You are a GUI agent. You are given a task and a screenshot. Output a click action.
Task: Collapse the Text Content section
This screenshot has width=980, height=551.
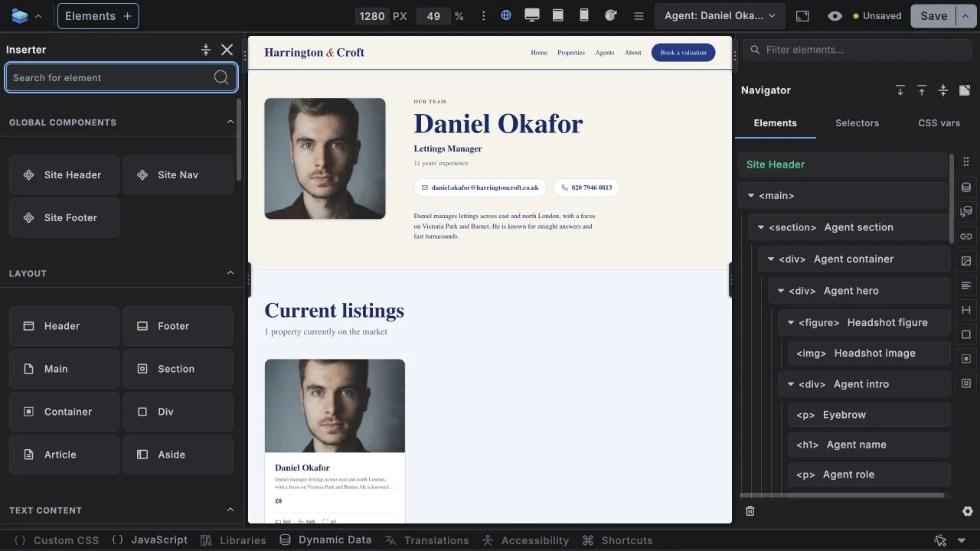[230, 510]
